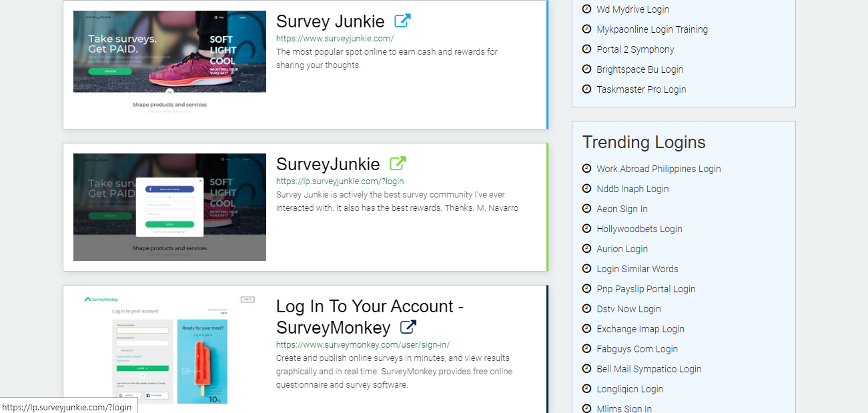Click clock icon beside Portal 2 Symphony
Viewport: 868px width, 413px height.
[586, 49]
